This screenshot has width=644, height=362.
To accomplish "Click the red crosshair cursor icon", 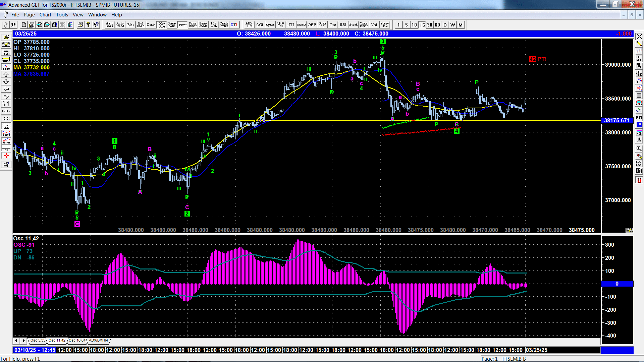I will click(6, 156).
